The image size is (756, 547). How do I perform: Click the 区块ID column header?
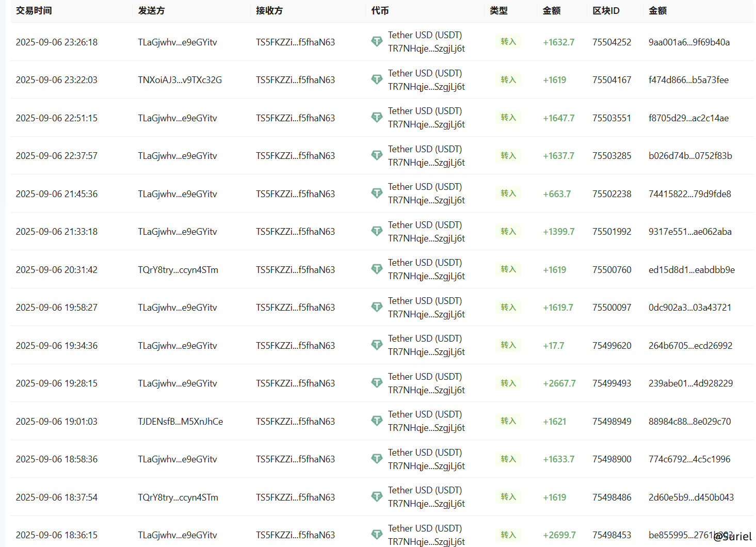(x=606, y=11)
